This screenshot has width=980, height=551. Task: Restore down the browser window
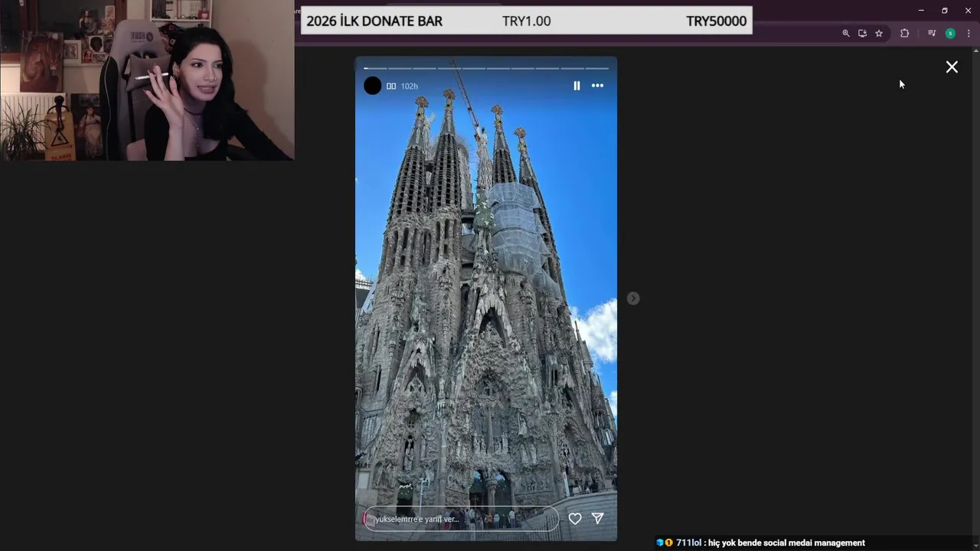(945, 11)
